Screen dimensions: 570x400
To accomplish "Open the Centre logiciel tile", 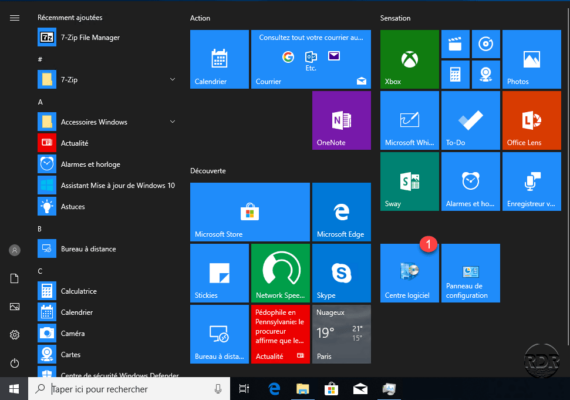I will 409,273.
